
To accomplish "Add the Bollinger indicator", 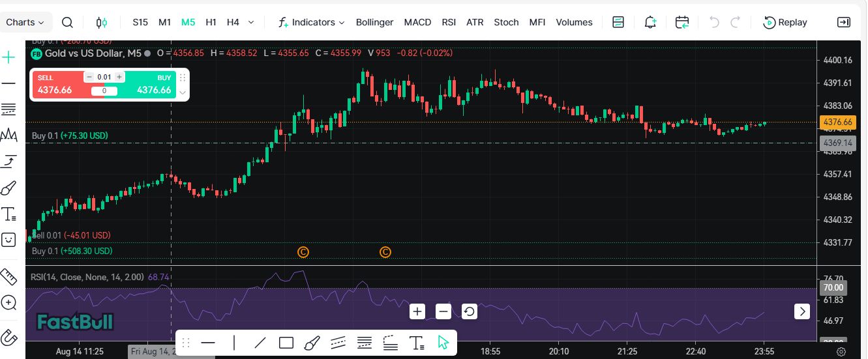I will point(374,22).
